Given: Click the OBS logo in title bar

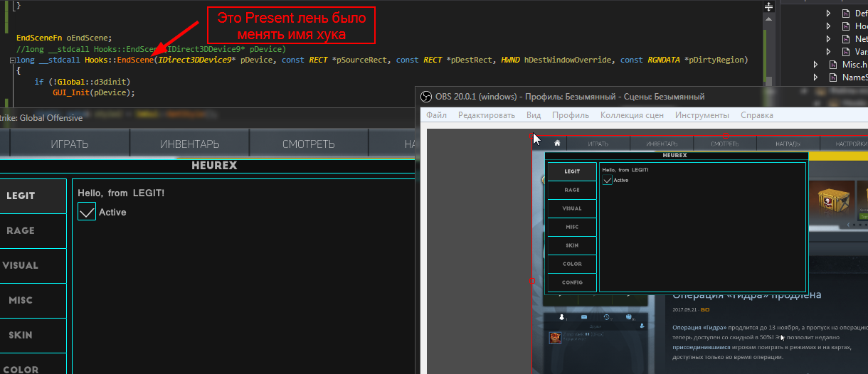Looking at the screenshot, I should (425, 97).
